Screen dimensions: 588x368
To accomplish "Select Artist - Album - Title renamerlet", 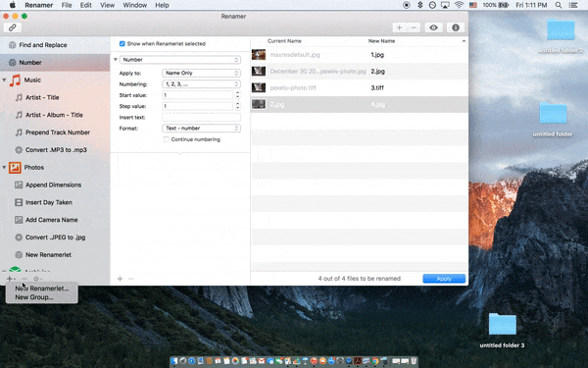I will pyautogui.click(x=55, y=115).
